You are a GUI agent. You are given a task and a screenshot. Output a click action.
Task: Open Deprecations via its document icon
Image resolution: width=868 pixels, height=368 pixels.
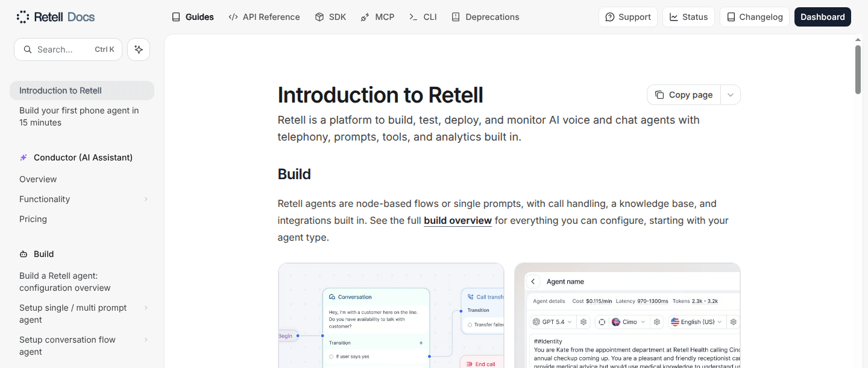click(456, 17)
